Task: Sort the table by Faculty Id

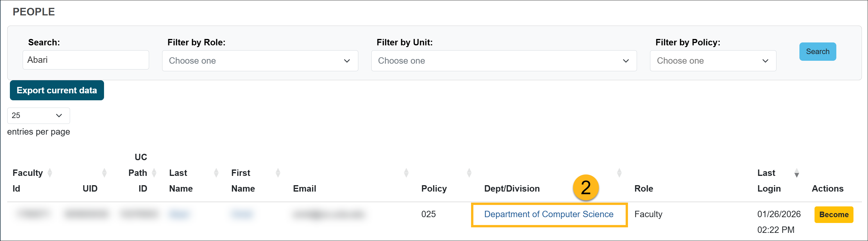Action: click(50, 173)
